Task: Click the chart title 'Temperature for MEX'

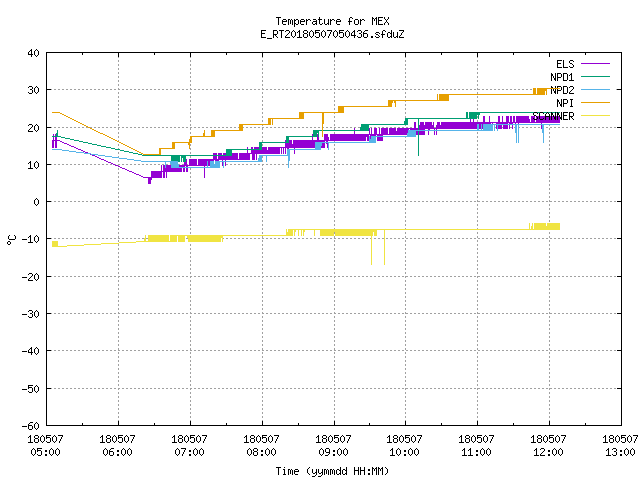Action: pos(332,21)
